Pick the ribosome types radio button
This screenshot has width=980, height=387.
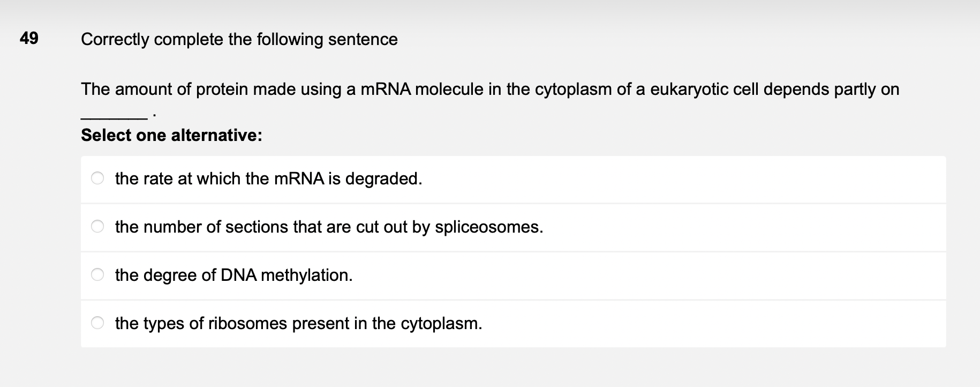pyautogui.click(x=97, y=323)
